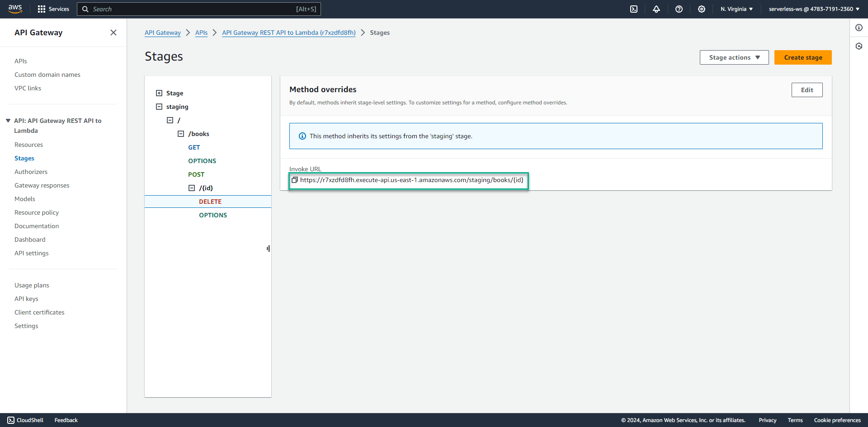
Task: Click the Invoke URL text
Action: coord(412,180)
